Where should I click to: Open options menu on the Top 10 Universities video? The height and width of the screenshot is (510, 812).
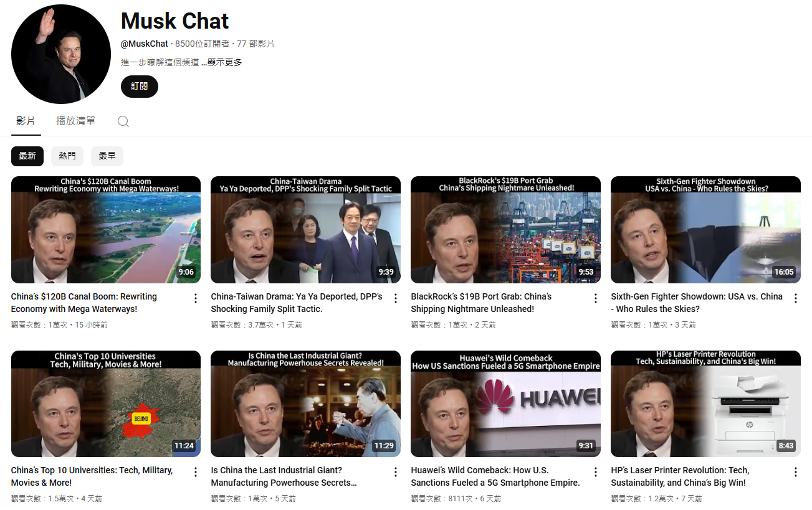(x=195, y=472)
